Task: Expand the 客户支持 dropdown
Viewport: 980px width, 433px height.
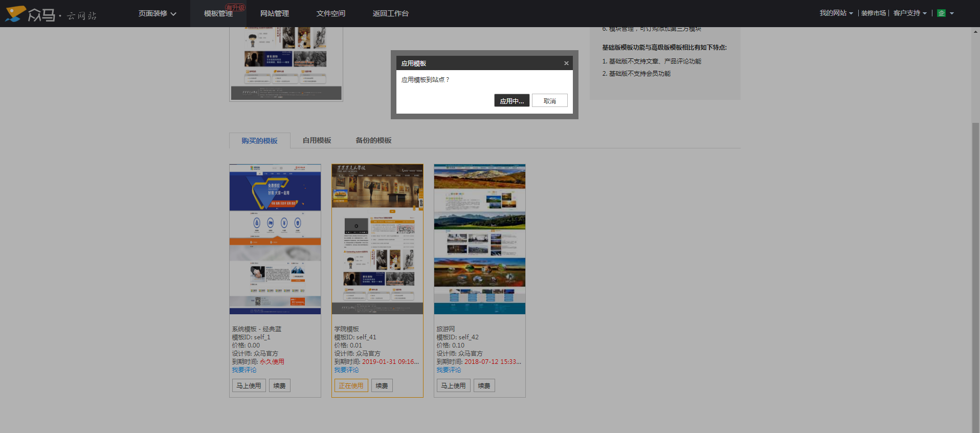Action: coord(910,13)
